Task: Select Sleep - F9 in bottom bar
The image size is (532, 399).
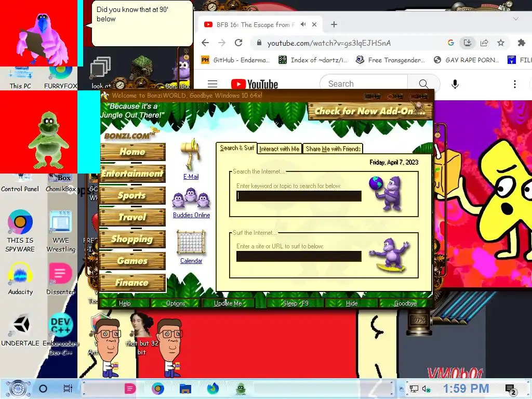Action: [x=296, y=303]
